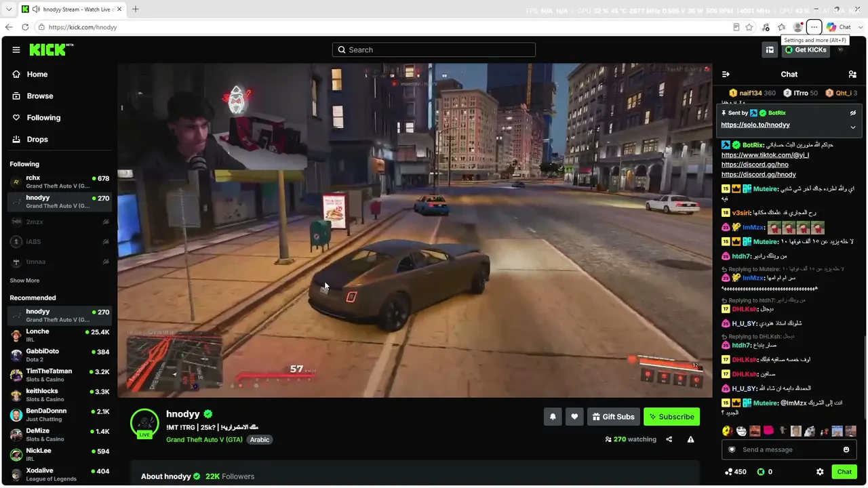Open chat settings gear
868x488 pixels.
coord(820,472)
